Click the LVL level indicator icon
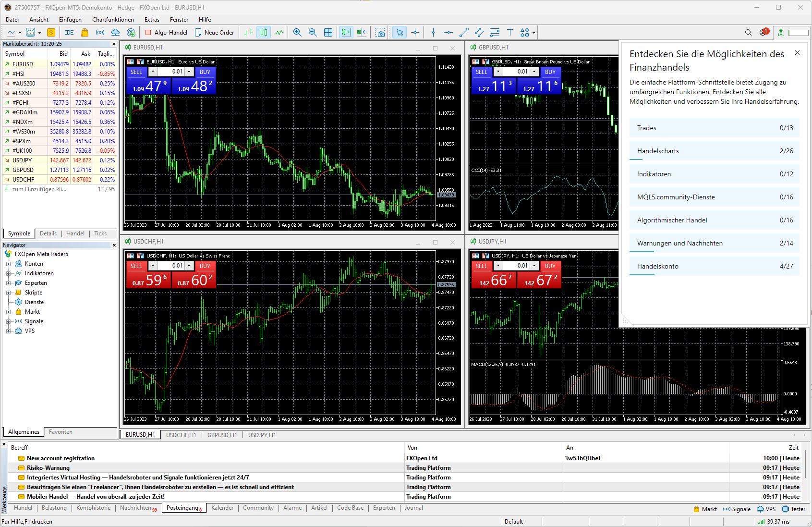 pyautogui.click(x=781, y=33)
